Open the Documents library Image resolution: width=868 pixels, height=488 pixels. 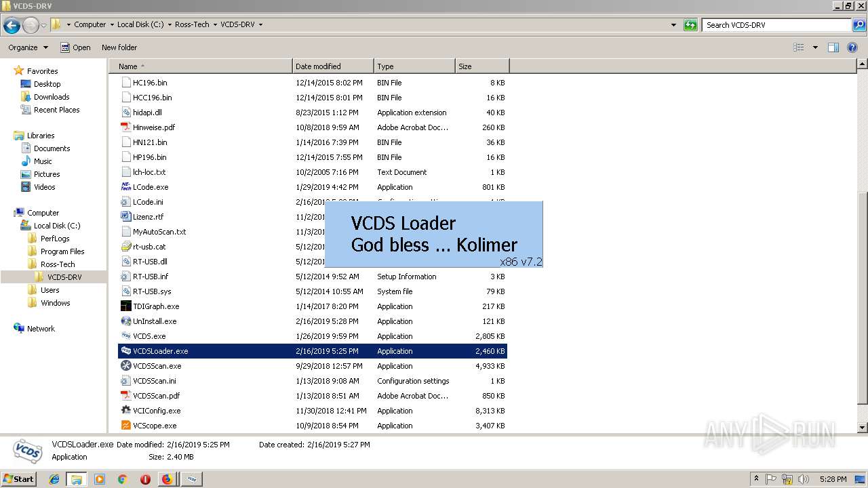(x=52, y=148)
